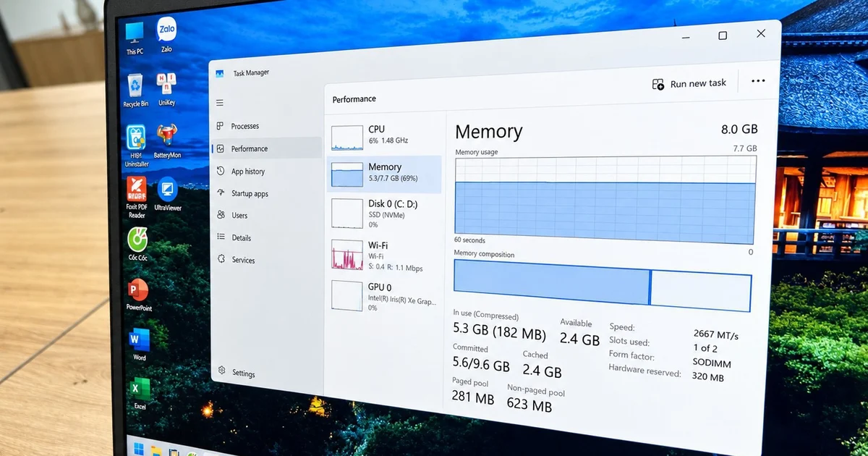
Task: Click the Speed "2667 MT/s" value
Action: point(715,335)
